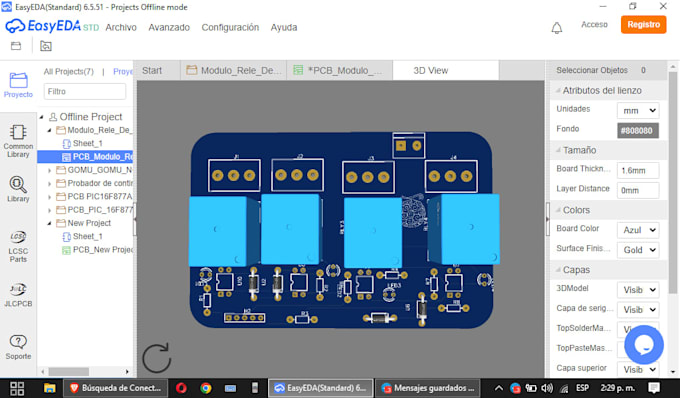Toggle Capa superior visibility dropdown

(638, 369)
